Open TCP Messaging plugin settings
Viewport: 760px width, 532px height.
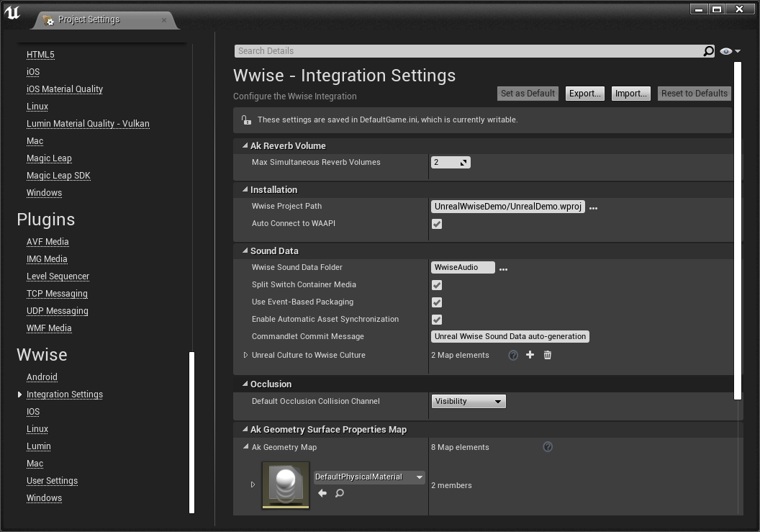(57, 294)
